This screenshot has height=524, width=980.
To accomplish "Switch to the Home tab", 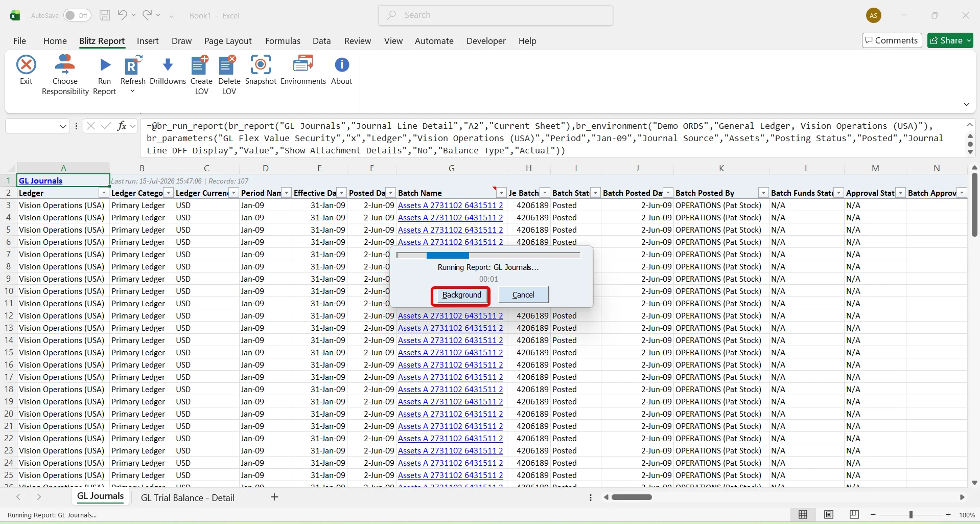I will coord(55,41).
